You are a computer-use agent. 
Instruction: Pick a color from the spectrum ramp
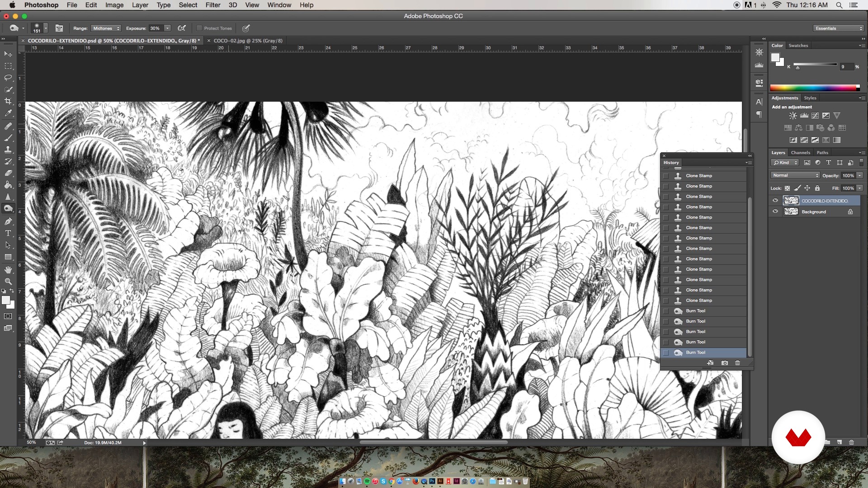point(815,88)
